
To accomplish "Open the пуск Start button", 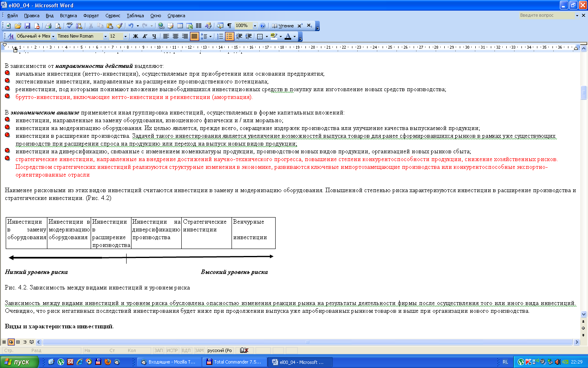I will tap(19, 362).
